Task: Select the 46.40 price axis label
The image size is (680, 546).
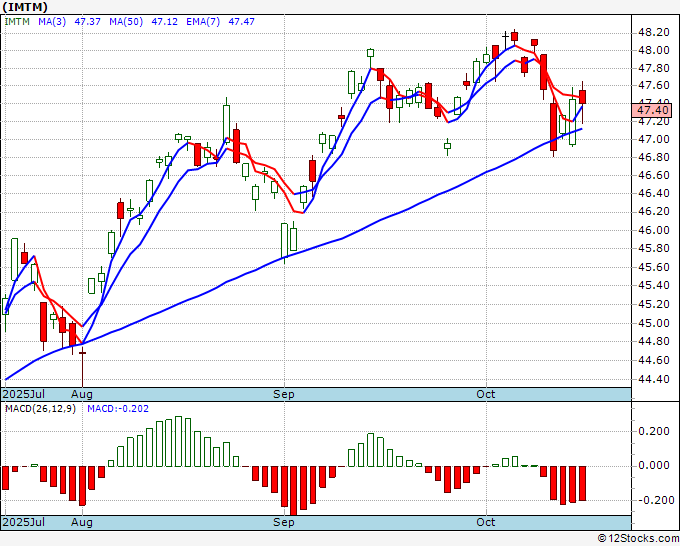Action: (654, 193)
